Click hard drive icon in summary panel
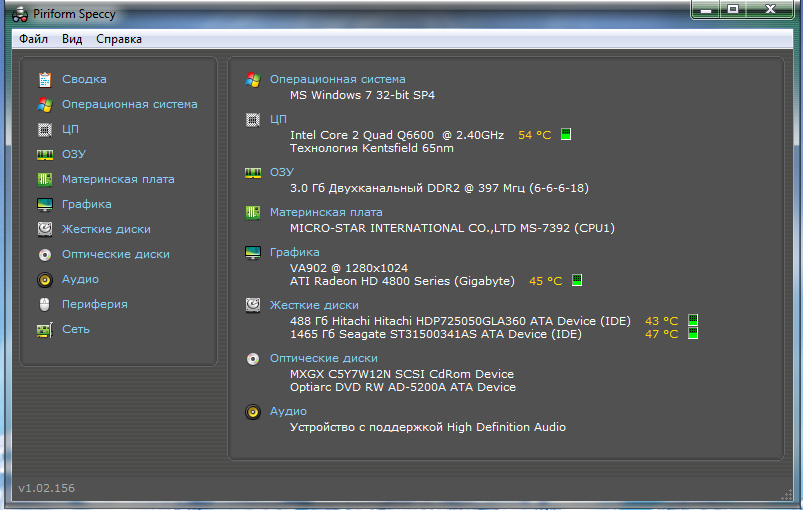 [253, 306]
